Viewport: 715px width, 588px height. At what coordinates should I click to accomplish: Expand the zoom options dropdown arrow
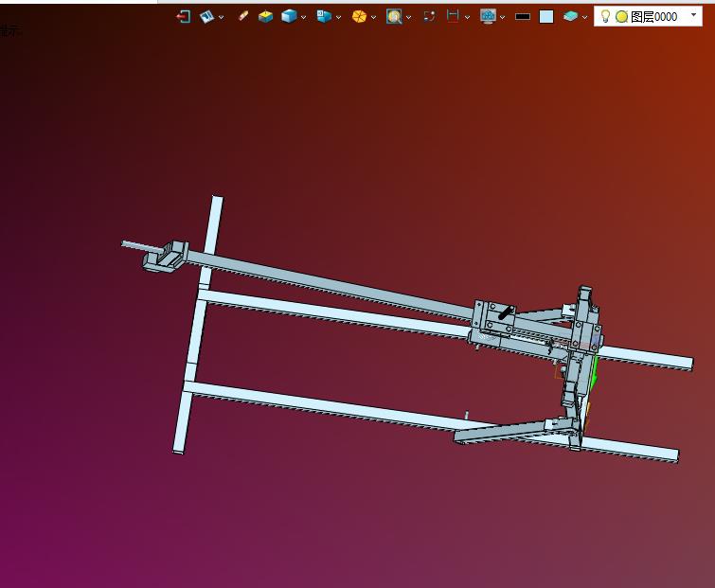click(x=408, y=17)
